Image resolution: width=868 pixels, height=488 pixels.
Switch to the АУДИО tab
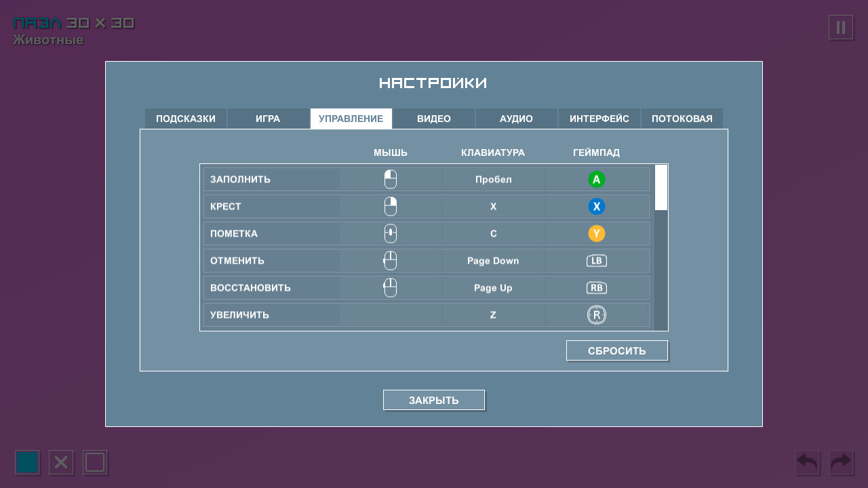pyautogui.click(x=517, y=119)
